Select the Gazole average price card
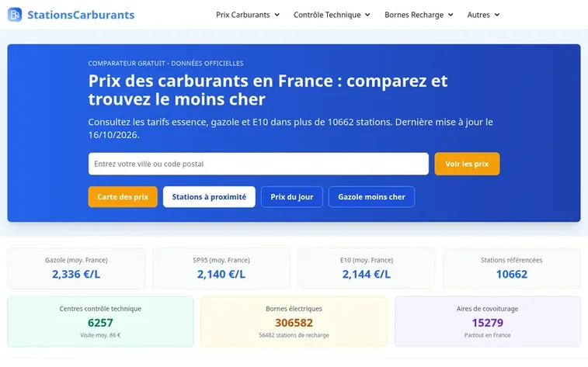588x367 pixels. tap(76, 268)
